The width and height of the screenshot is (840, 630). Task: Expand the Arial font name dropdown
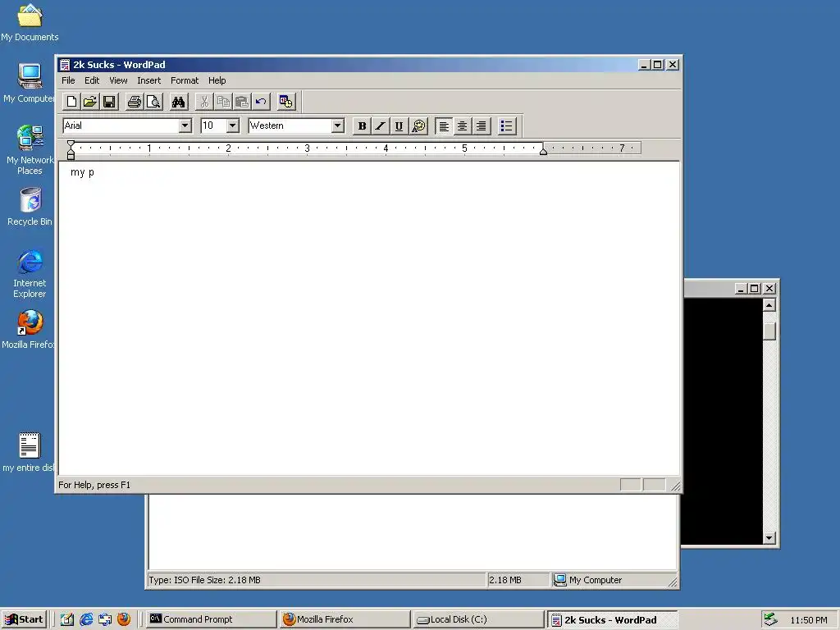coord(185,126)
